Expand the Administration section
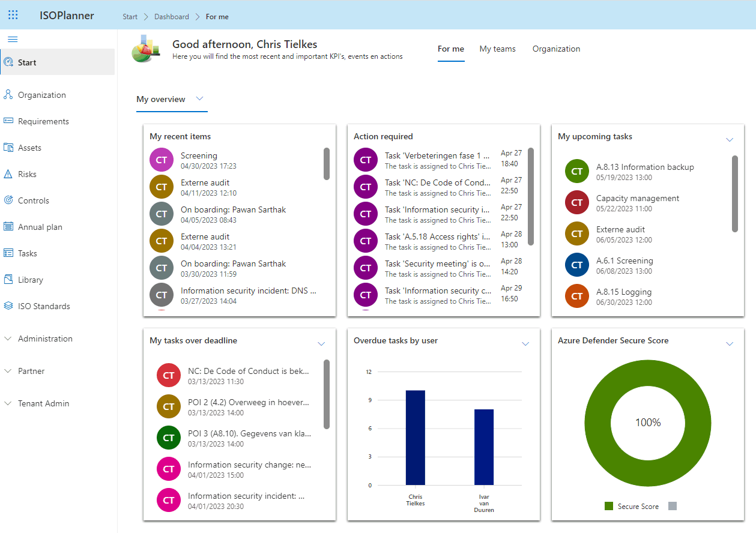The height and width of the screenshot is (533, 756). click(45, 339)
